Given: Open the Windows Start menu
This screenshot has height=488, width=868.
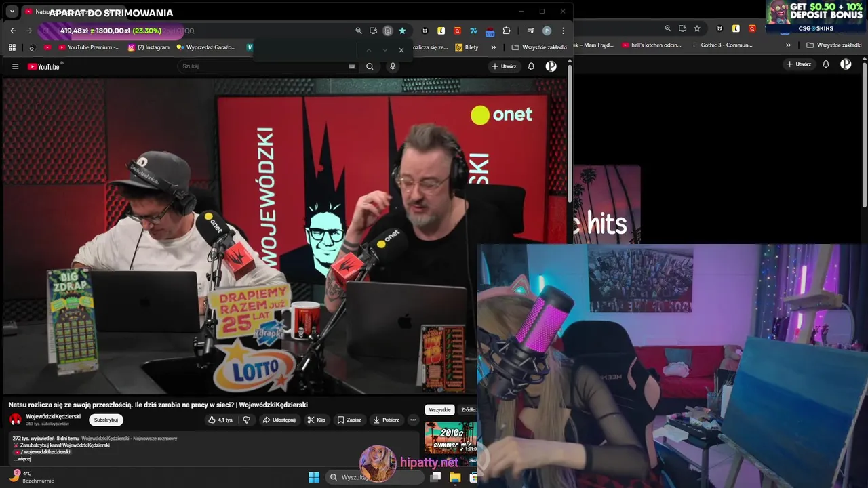Looking at the screenshot, I should [x=314, y=477].
